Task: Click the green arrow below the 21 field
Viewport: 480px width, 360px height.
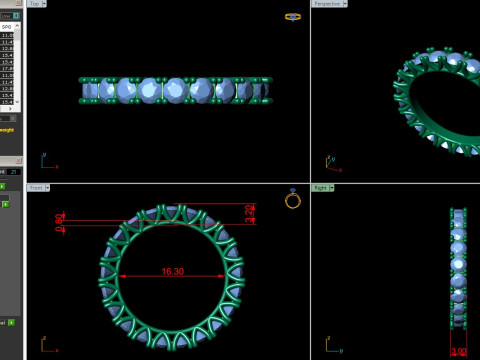Action: tap(2, 186)
